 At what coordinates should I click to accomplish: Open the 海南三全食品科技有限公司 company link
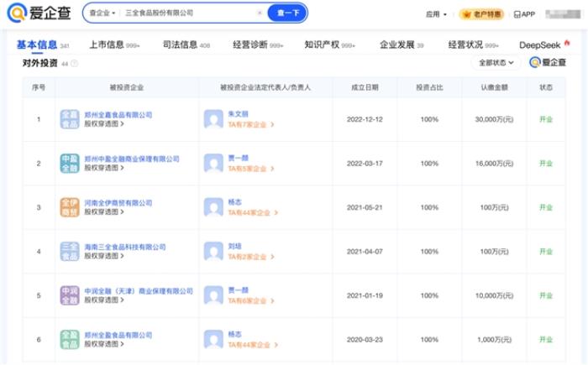125,247
